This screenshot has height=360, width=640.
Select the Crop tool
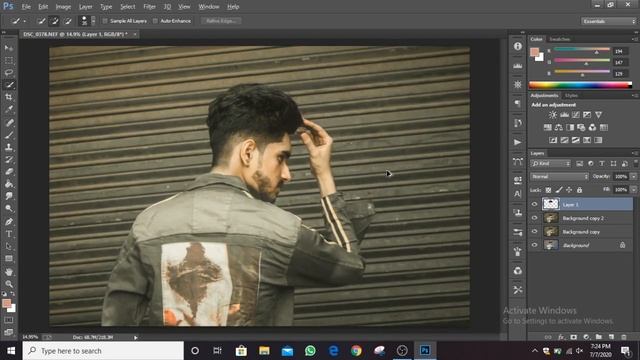coord(9,97)
